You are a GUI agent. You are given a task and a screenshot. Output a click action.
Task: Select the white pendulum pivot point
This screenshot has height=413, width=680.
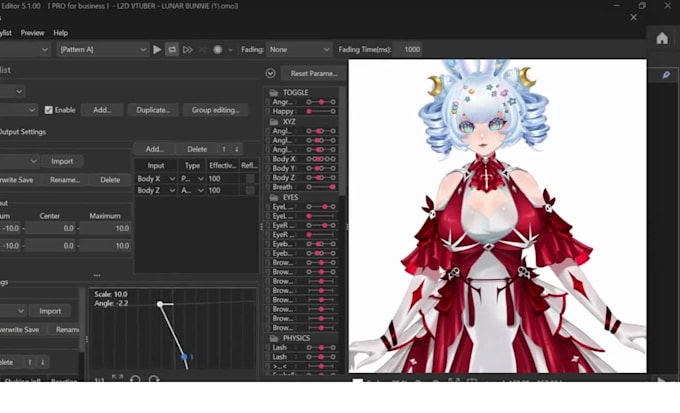tap(160, 304)
